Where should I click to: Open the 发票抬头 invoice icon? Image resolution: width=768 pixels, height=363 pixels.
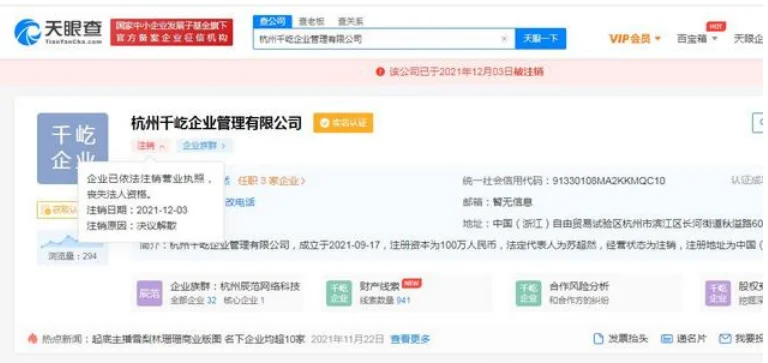pyautogui.click(x=598, y=339)
